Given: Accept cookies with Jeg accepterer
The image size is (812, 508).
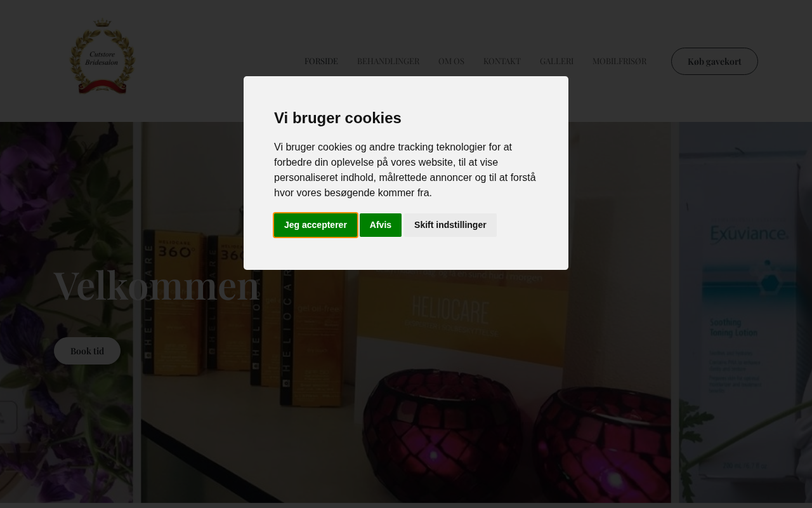Looking at the screenshot, I should 315,225.
